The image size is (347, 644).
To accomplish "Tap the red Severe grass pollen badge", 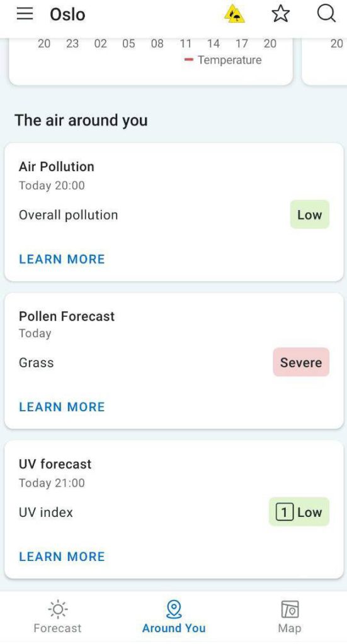I will tap(301, 362).
